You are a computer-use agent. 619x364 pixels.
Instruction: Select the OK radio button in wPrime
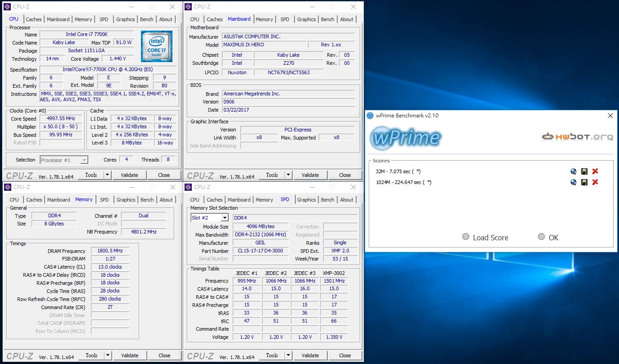(x=542, y=237)
